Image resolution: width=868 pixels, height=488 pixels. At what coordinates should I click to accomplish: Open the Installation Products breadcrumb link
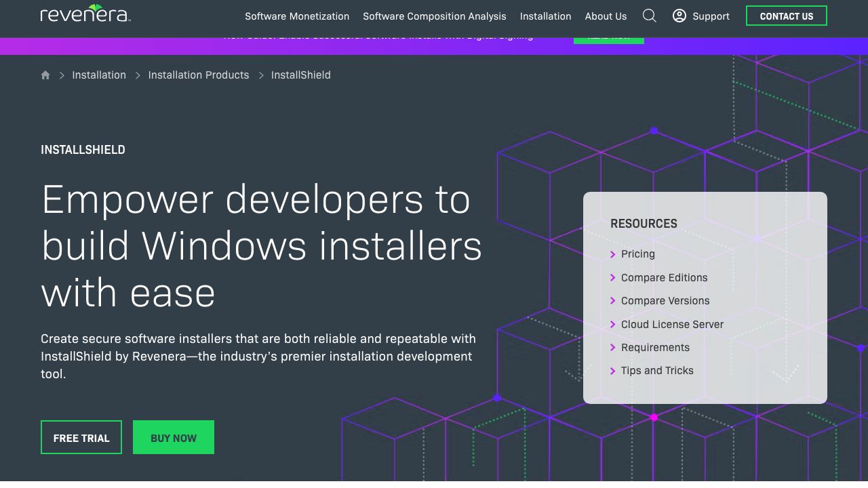click(199, 75)
